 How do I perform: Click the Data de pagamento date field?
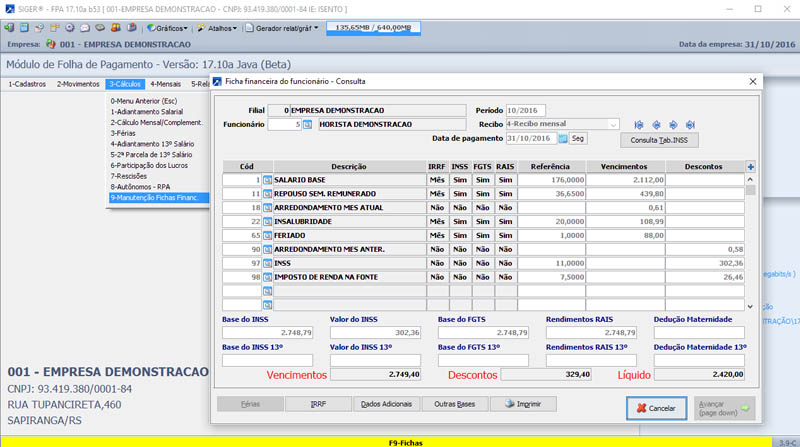pos(531,139)
